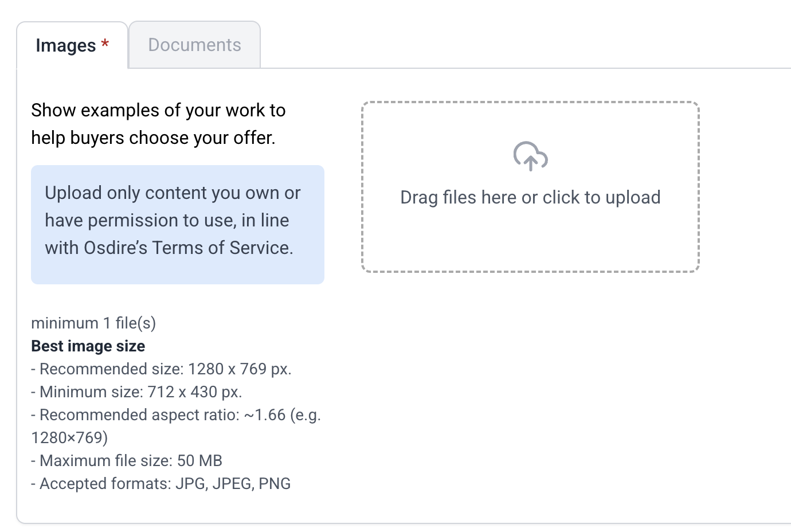The height and width of the screenshot is (532, 791).
Task: Switch to the Documents tab
Action: (194, 45)
